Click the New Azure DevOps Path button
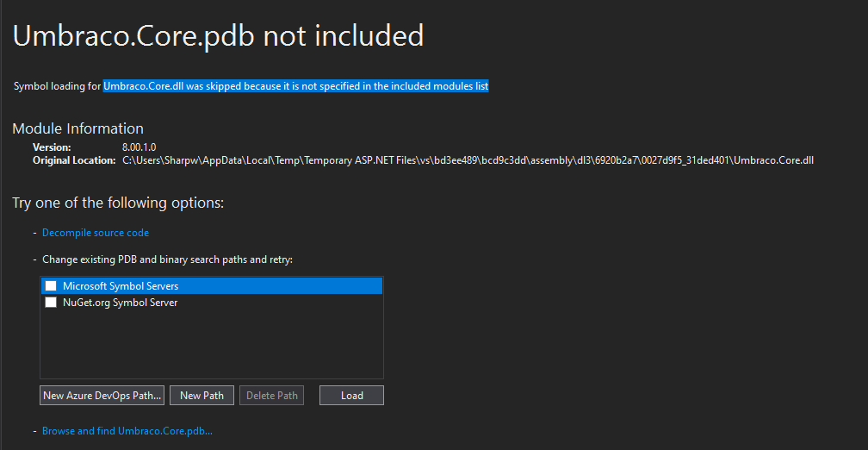This screenshot has height=450, width=868. (x=102, y=395)
